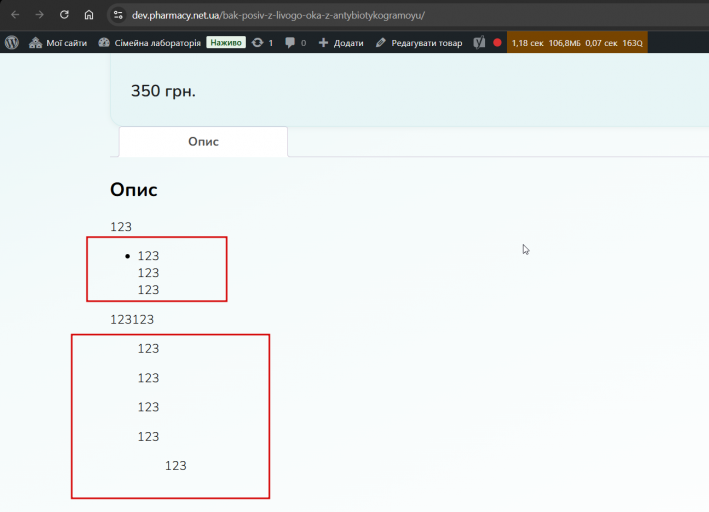Screen dimensions: 709x512
Task: Open the updates icon with count 1
Action: 262,43
